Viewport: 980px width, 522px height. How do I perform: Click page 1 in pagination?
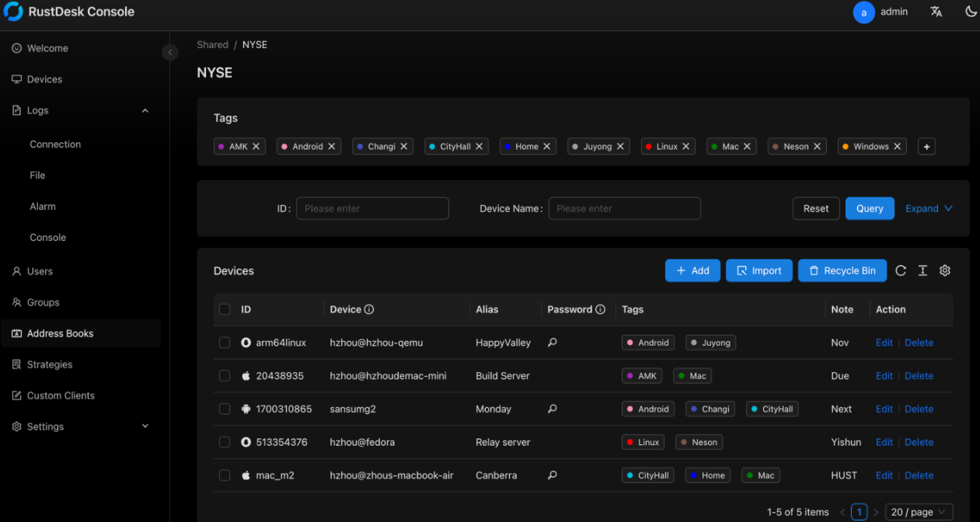859,512
